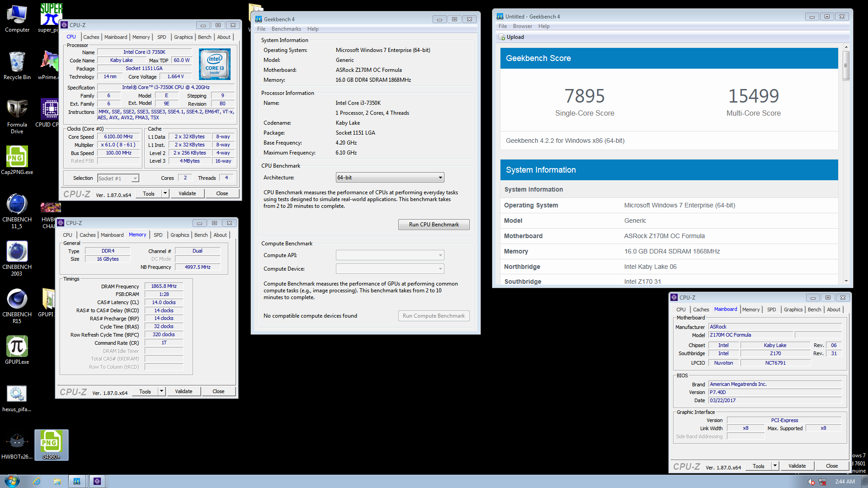Image resolution: width=868 pixels, height=488 pixels.
Task: Open Graphics tab in CPU-Z Mainboard window
Action: coord(793,310)
